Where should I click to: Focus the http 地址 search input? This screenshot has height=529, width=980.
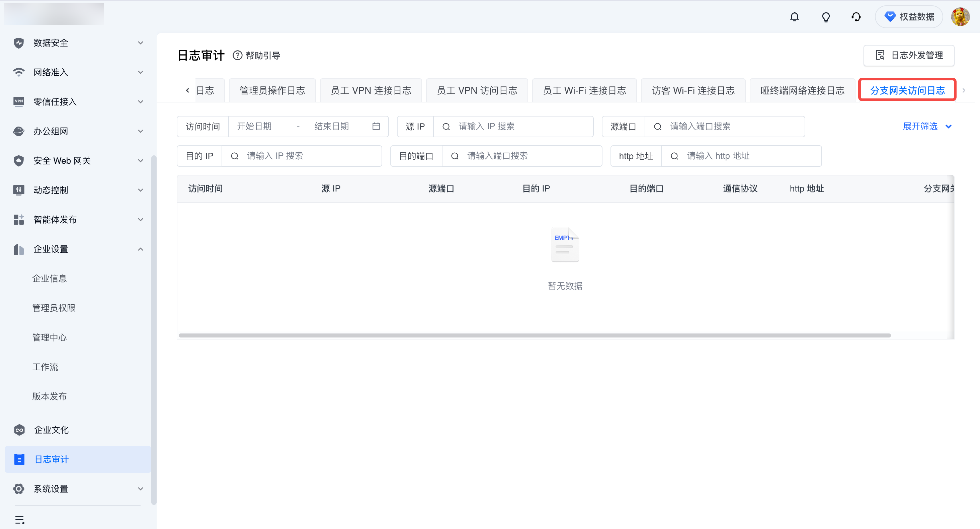click(x=741, y=156)
